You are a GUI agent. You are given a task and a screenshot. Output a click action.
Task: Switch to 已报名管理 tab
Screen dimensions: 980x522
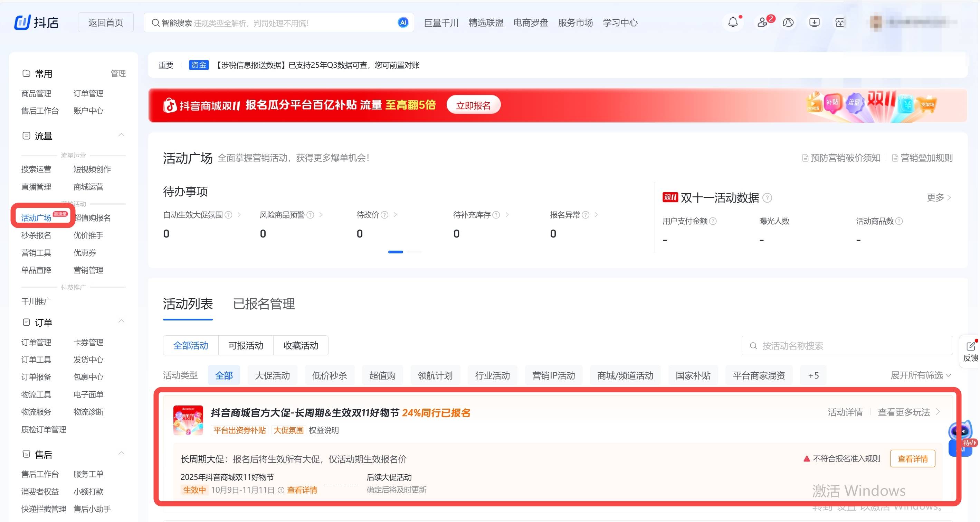(x=264, y=304)
